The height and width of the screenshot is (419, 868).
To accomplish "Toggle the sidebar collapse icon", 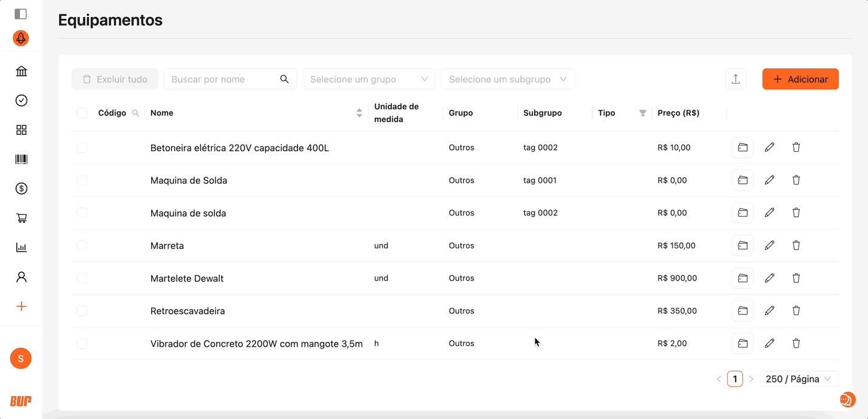I will pyautogui.click(x=21, y=13).
